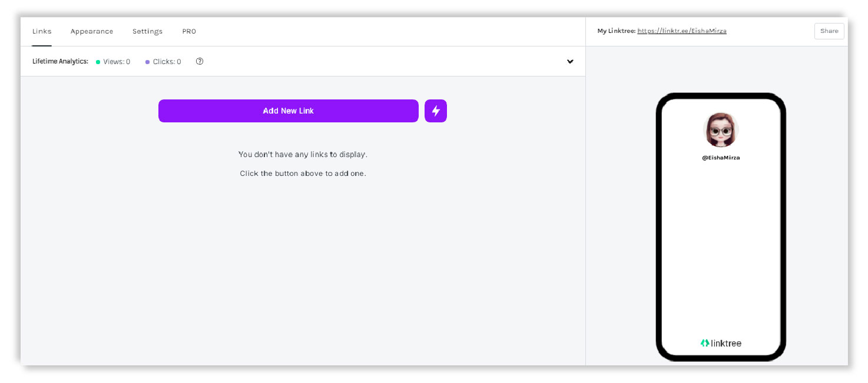Click the Add New Link button

tap(288, 111)
